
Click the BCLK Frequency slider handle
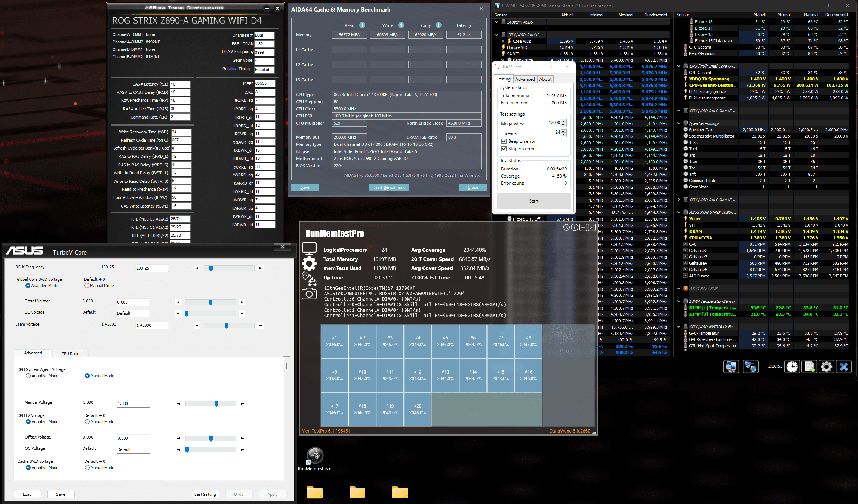click(211, 268)
